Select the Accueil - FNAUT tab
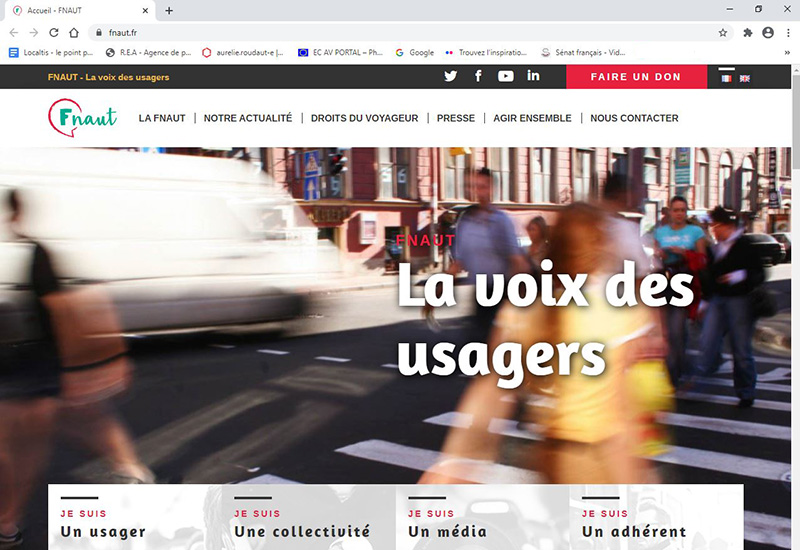The width and height of the screenshot is (800, 550). coord(79,11)
